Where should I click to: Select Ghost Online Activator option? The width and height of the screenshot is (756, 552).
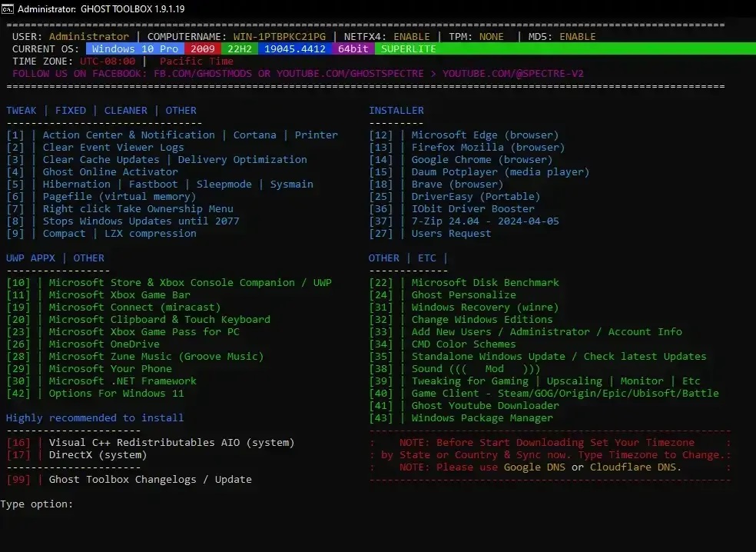(110, 172)
